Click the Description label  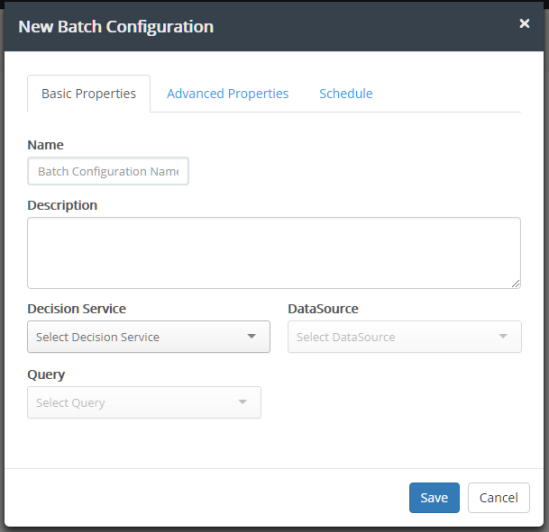coord(62,205)
